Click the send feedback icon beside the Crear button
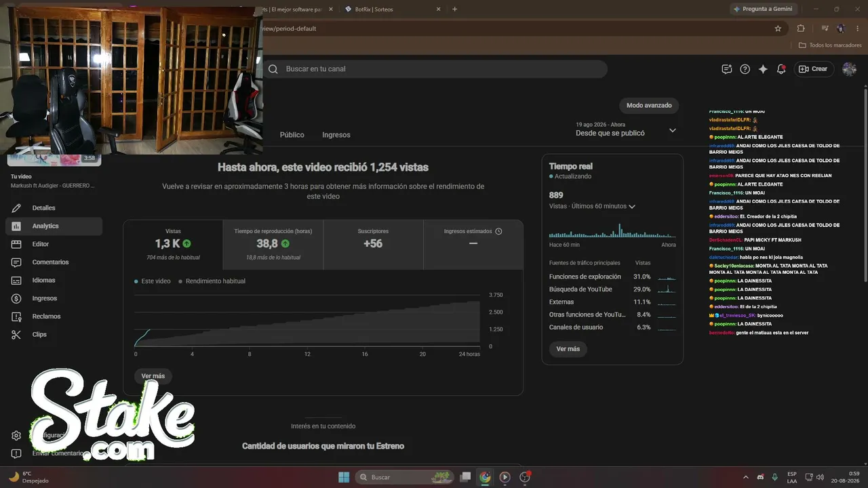This screenshot has height=488, width=868. (x=727, y=69)
